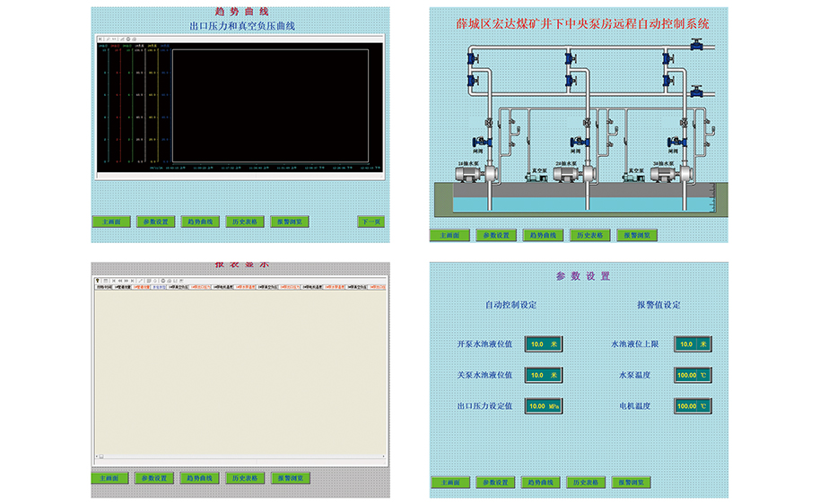Click the lower vertical valve on the 2# pump riser
Viewport: 820px width, 504px height.
(x=571, y=81)
